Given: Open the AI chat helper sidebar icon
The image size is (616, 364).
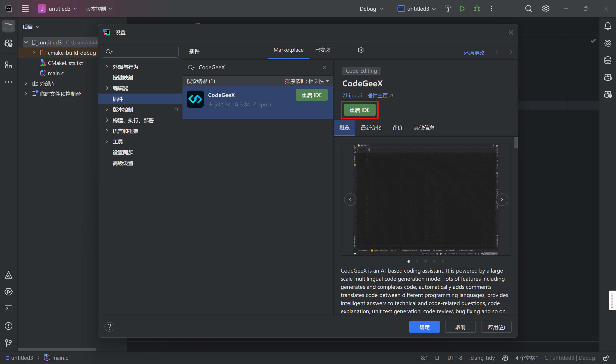Looking at the screenshot, I should click(9, 43).
